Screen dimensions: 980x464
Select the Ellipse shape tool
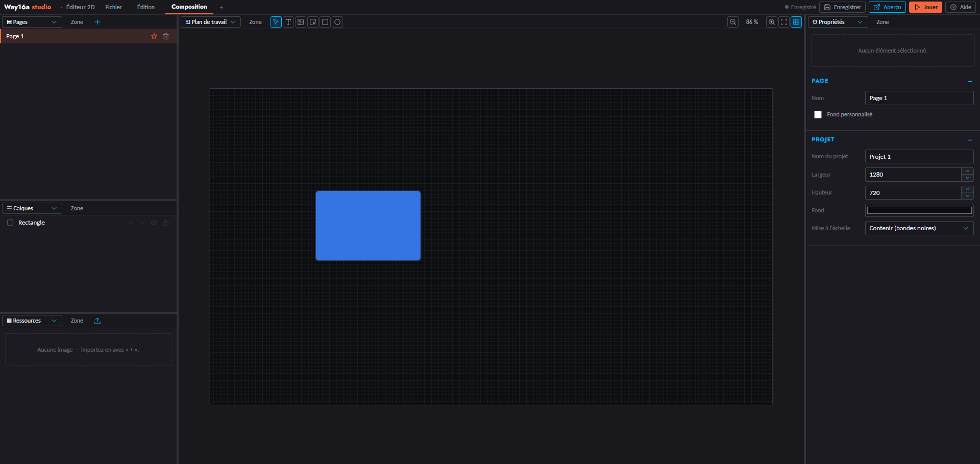click(x=337, y=22)
